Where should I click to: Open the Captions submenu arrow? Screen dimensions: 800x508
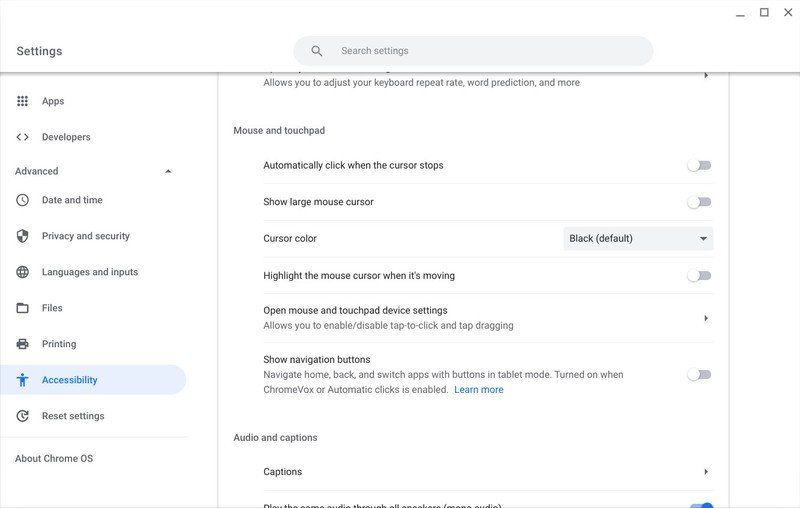[x=705, y=472]
